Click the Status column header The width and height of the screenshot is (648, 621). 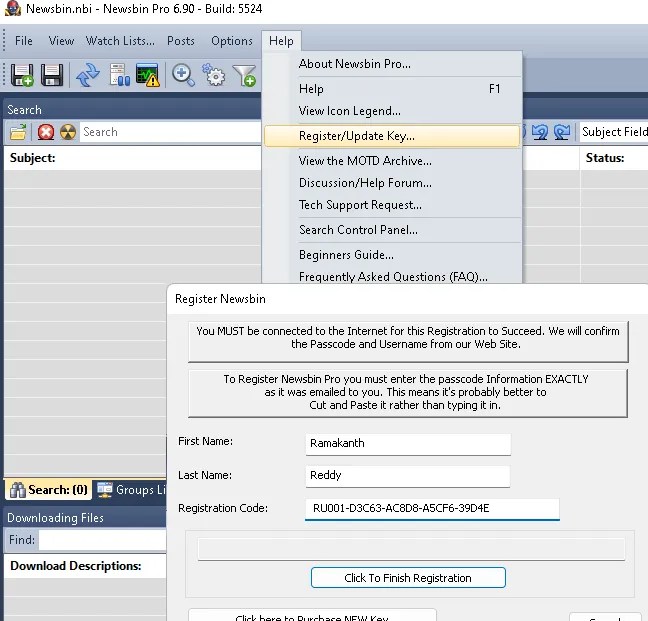(614, 158)
